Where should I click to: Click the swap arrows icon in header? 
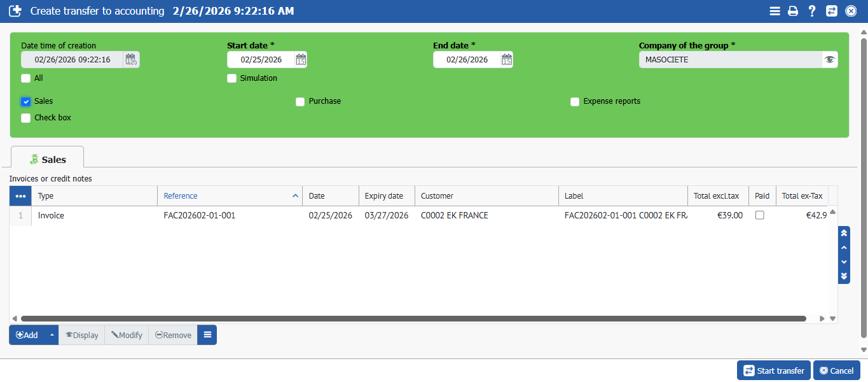coord(831,11)
